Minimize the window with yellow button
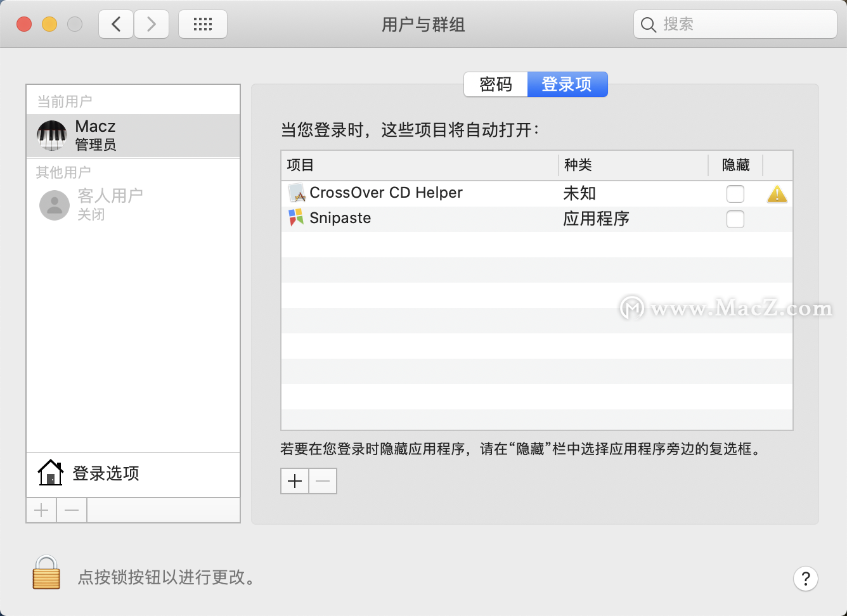 (x=49, y=24)
